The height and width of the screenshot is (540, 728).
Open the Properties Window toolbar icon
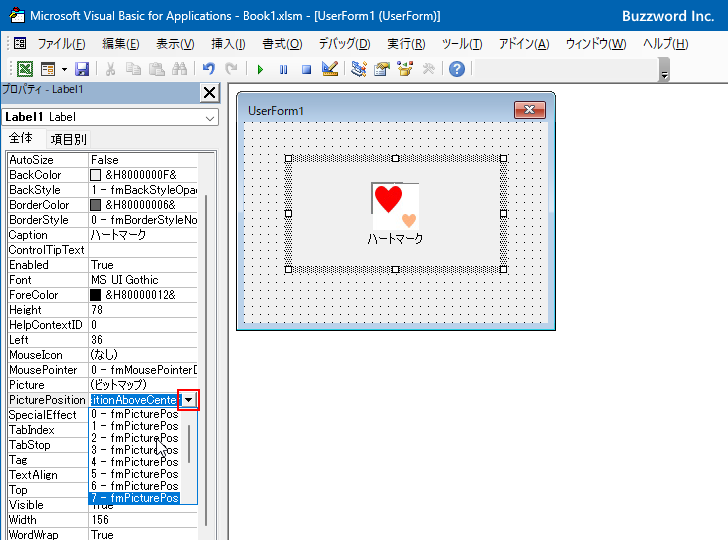click(x=382, y=69)
